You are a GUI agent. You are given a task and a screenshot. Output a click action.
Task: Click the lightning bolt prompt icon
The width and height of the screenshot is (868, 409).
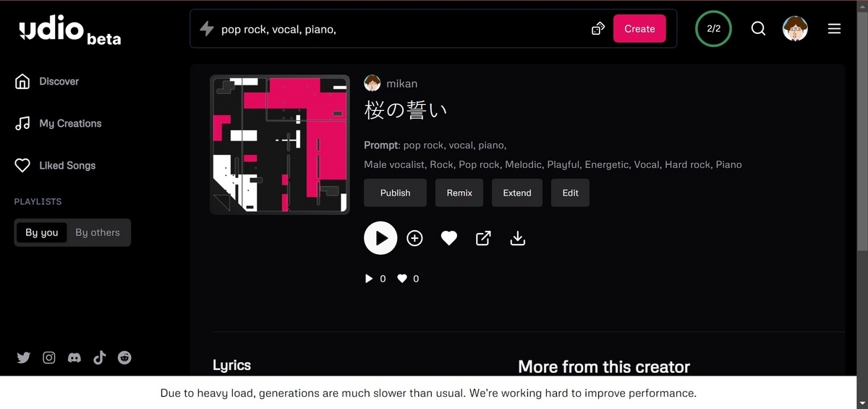click(207, 29)
